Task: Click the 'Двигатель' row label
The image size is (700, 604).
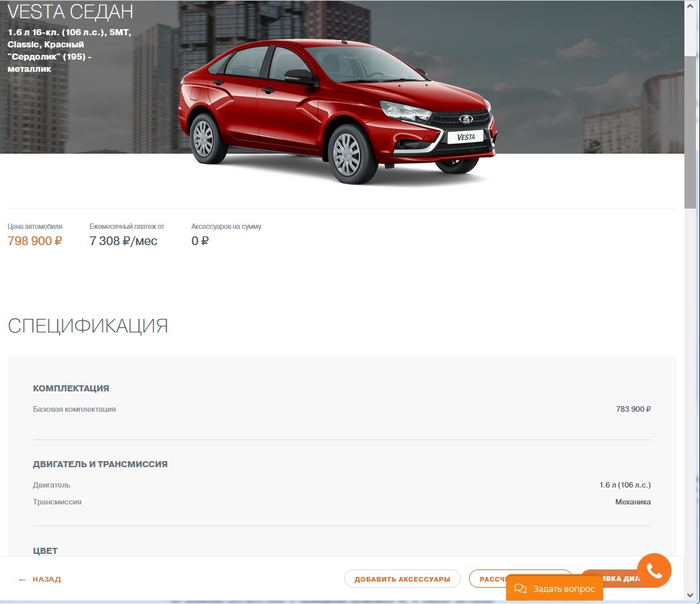Action: point(52,485)
